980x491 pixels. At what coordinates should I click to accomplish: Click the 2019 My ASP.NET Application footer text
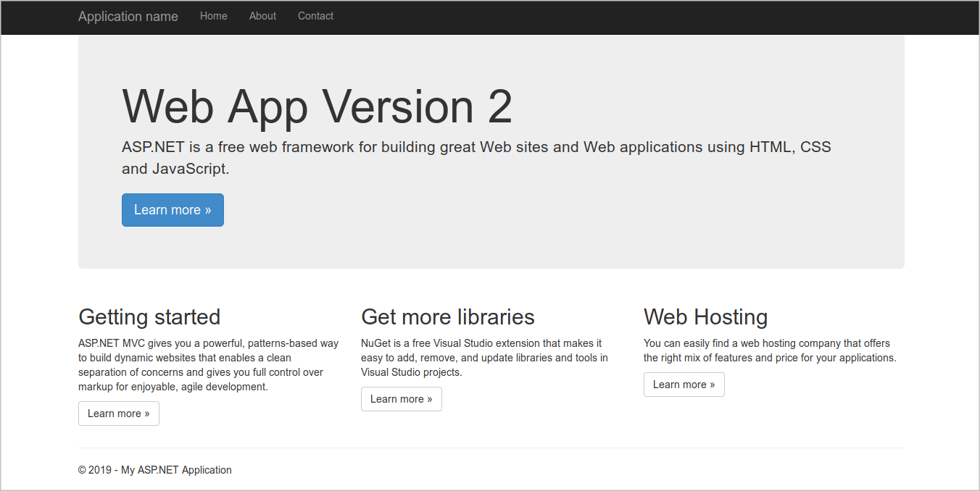155,470
